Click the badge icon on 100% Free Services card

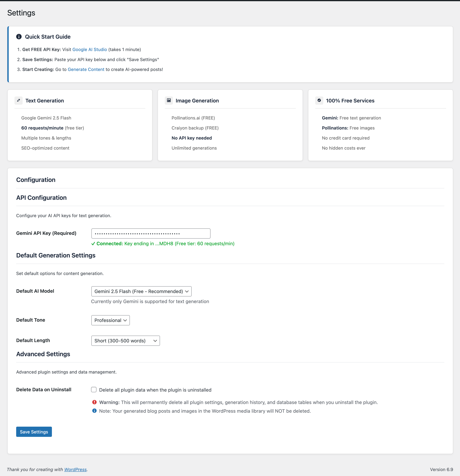point(319,100)
